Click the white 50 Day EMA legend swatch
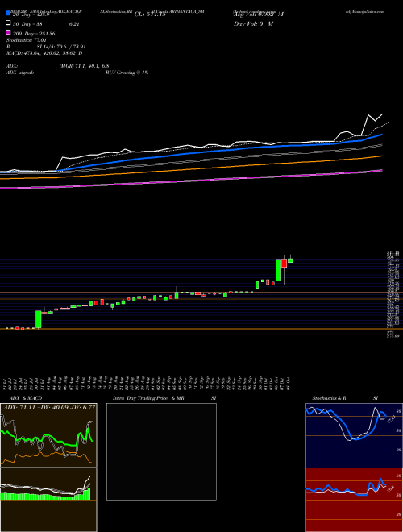The height and width of the screenshot is (532, 403). [8, 23]
